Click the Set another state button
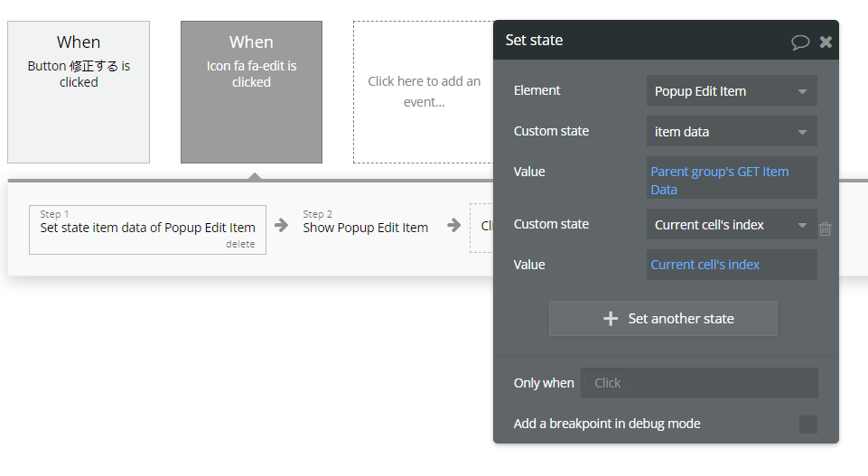Image resolution: width=868 pixels, height=476 pixels. [663, 319]
